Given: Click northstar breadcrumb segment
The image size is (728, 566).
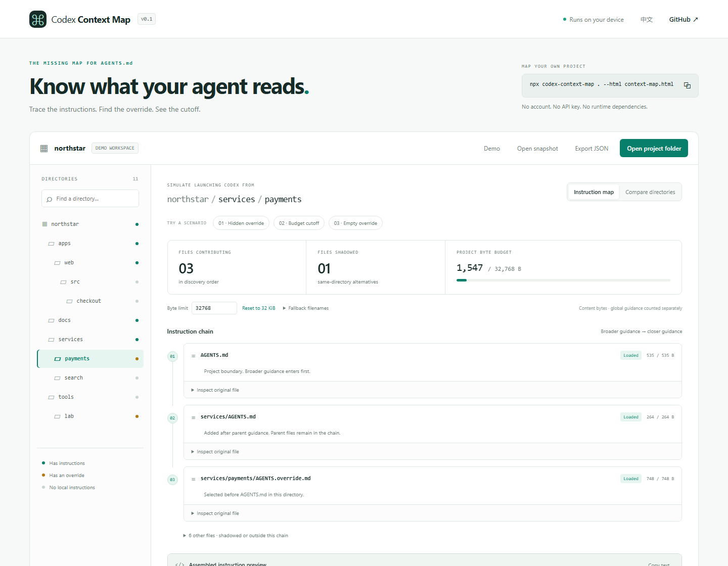Looking at the screenshot, I should pyautogui.click(x=188, y=199).
